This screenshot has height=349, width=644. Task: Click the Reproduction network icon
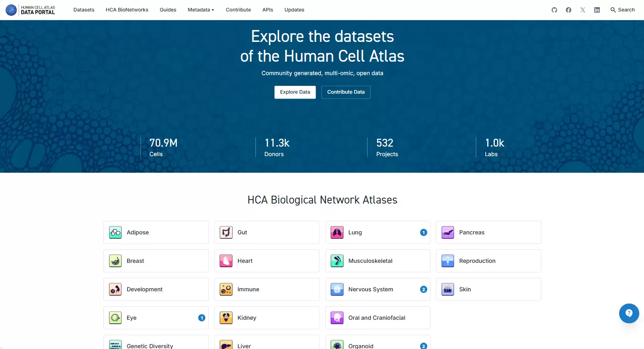click(x=448, y=261)
